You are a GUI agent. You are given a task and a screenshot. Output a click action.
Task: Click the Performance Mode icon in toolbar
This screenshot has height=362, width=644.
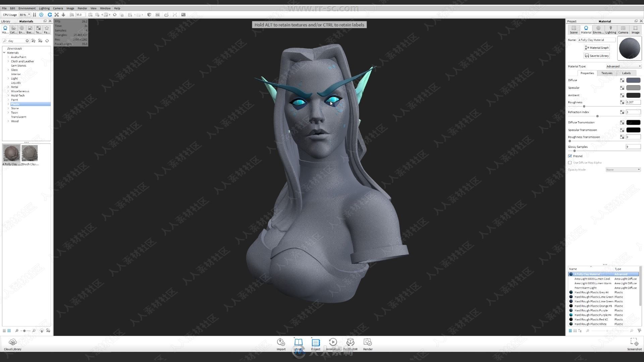click(41, 15)
